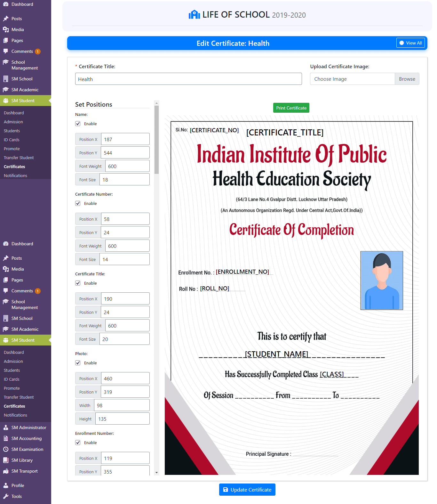
Task: Open Students link in lower SM Student submenu
Action: pyautogui.click(x=12, y=370)
